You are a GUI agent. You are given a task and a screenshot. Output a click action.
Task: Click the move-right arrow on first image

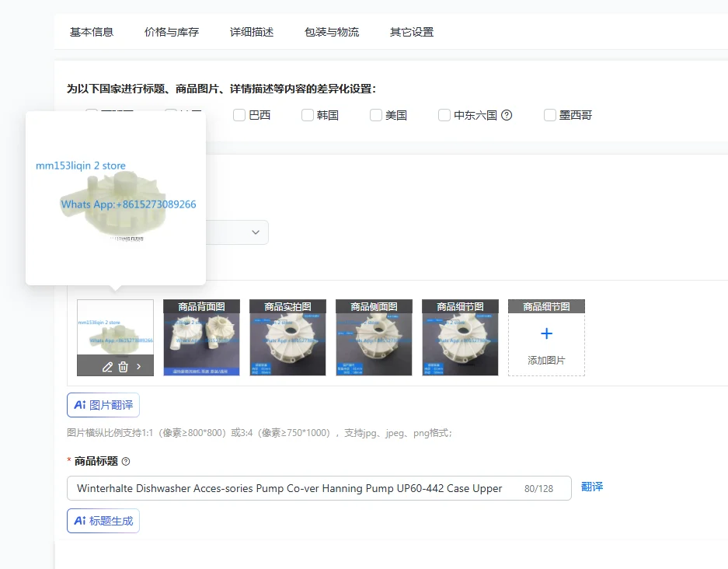click(x=139, y=367)
